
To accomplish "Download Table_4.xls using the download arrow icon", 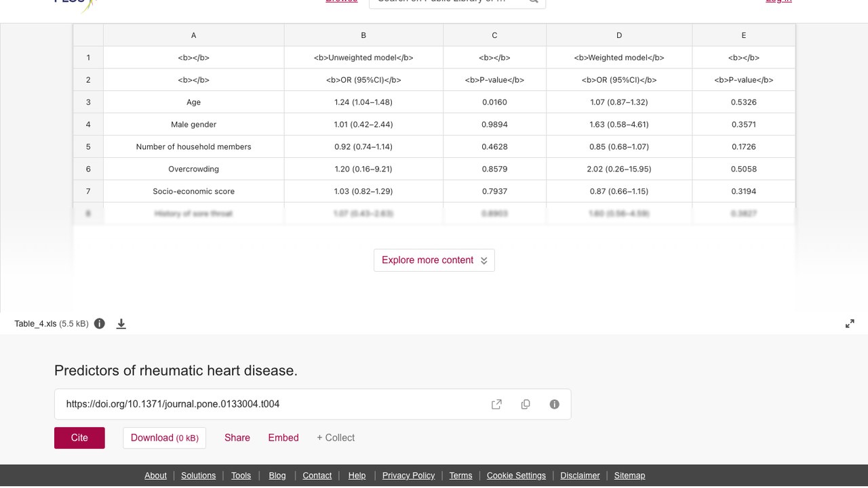I will [x=121, y=323].
